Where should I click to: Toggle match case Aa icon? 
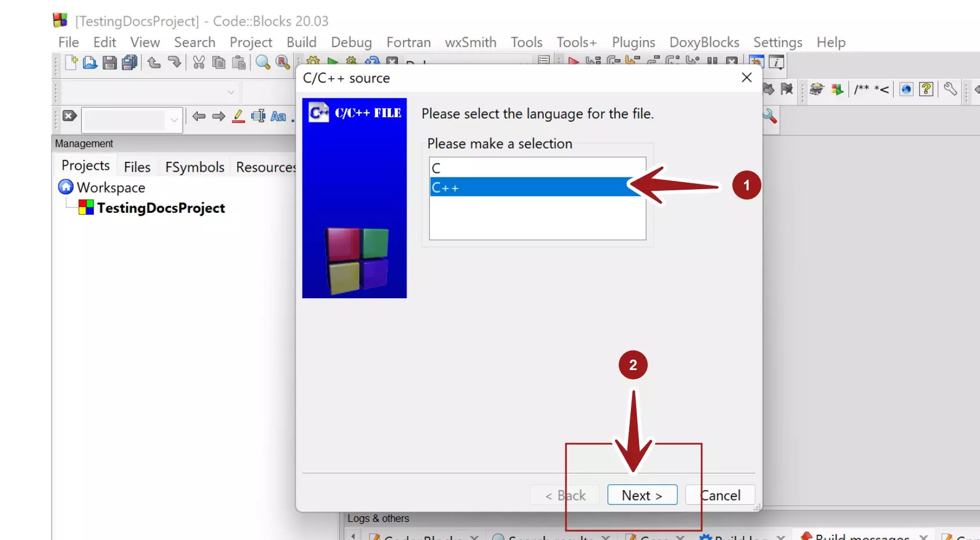(x=278, y=117)
